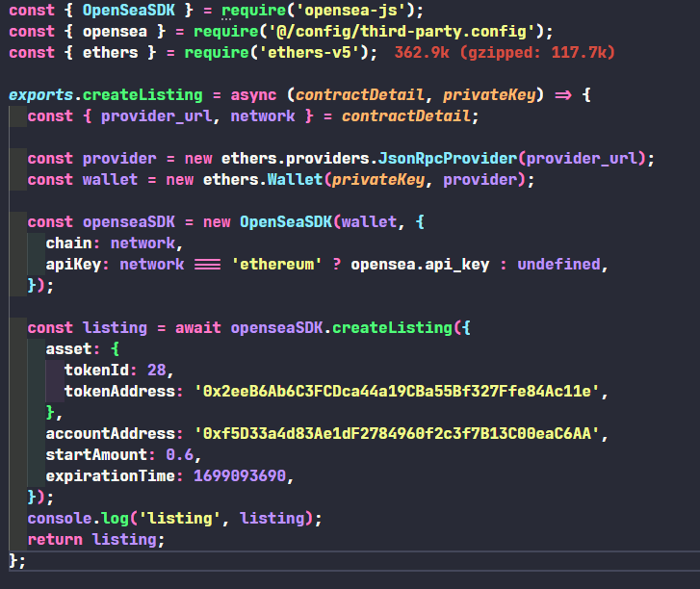Click the arrow function operator
700x589 pixels.
563,95
